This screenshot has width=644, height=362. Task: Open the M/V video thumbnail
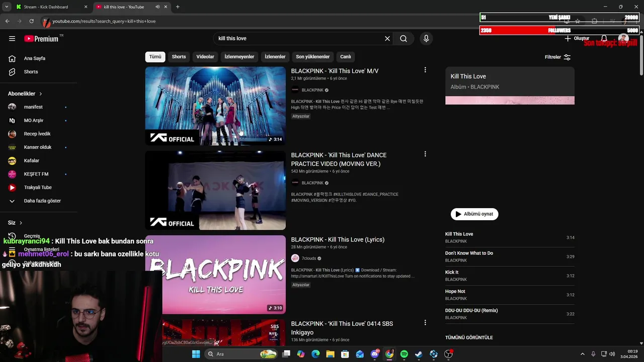(x=215, y=106)
